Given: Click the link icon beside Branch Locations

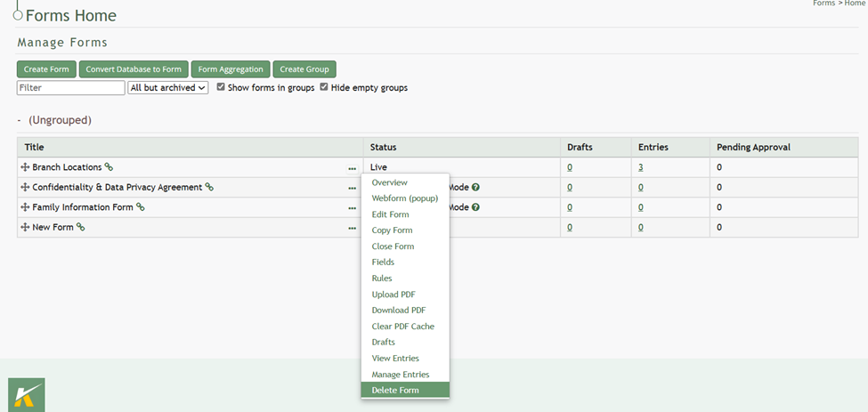Looking at the screenshot, I should (110, 167).
